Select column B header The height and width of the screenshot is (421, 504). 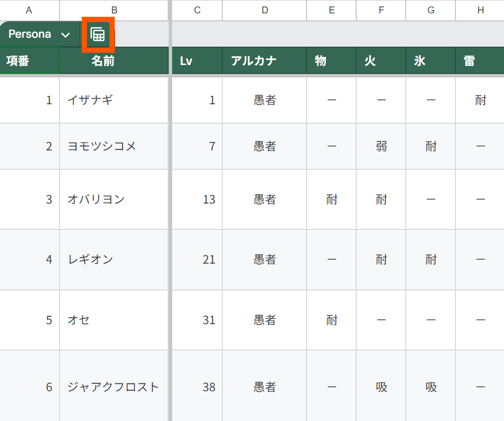(x=114, y=10)
